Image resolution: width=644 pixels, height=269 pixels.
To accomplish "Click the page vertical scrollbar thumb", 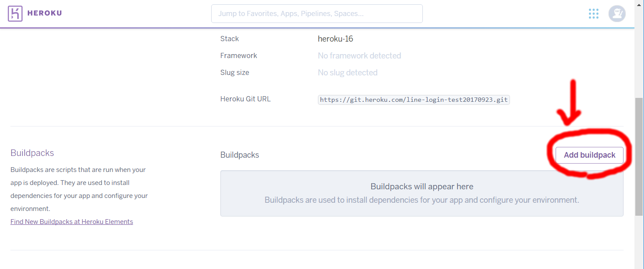I will (639, 156).
